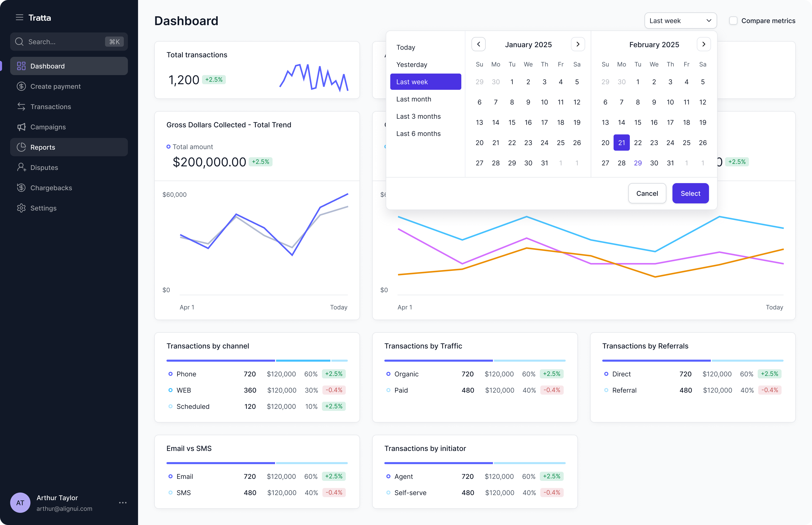Click next arrow beside January 2025
This screenshot has height=525, width=812.
(578, 44)
